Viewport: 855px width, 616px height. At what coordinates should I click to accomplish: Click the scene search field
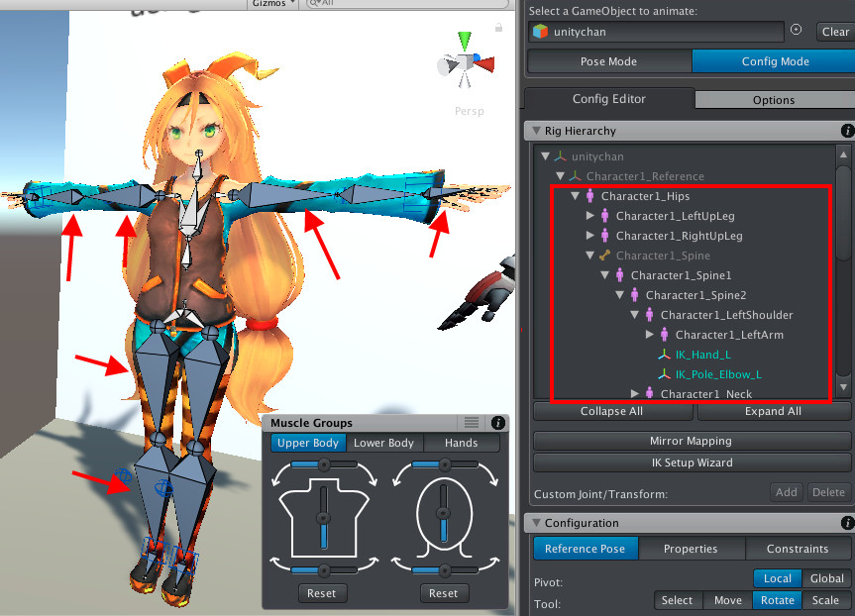pos(406,3)
